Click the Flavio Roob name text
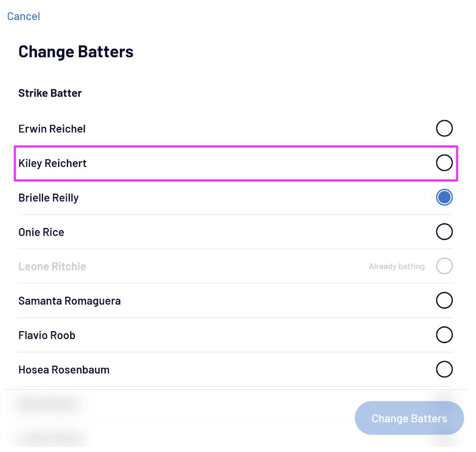476x452 pixels. pyautogui.click(x=47, y=335)
